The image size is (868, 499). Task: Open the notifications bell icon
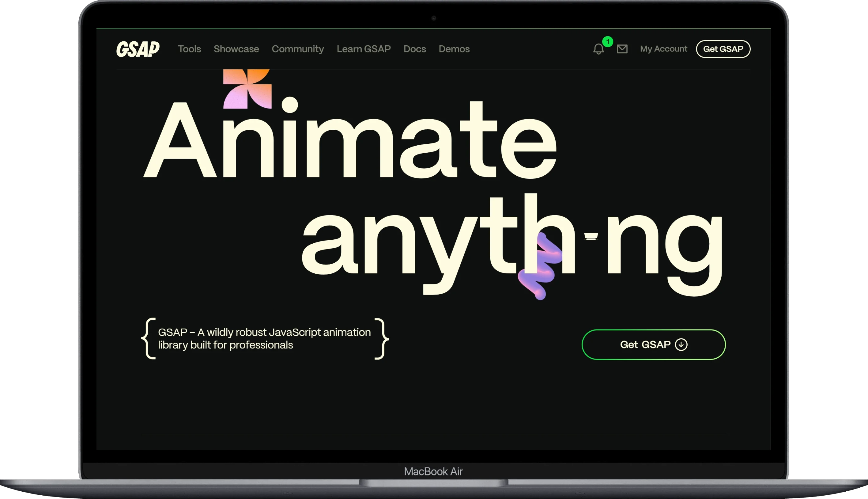(598, 49)
